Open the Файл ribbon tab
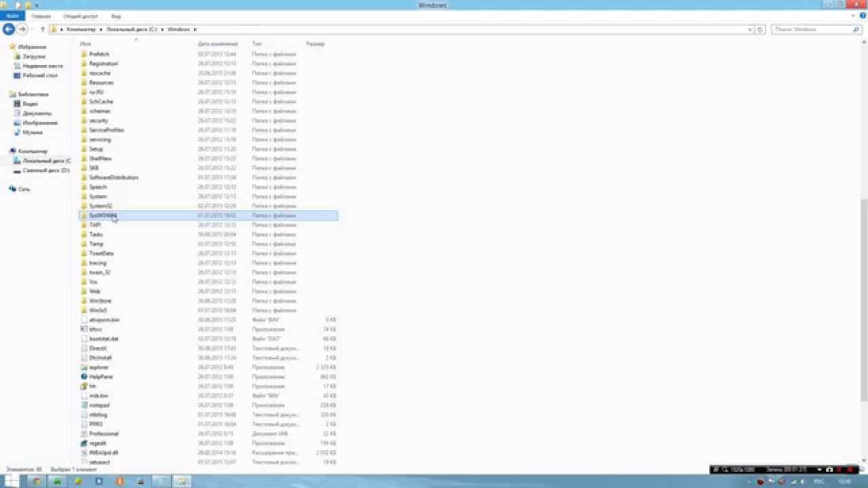This screenshot has width=868, height=488. pyautogui.click(x=12, y=16)
